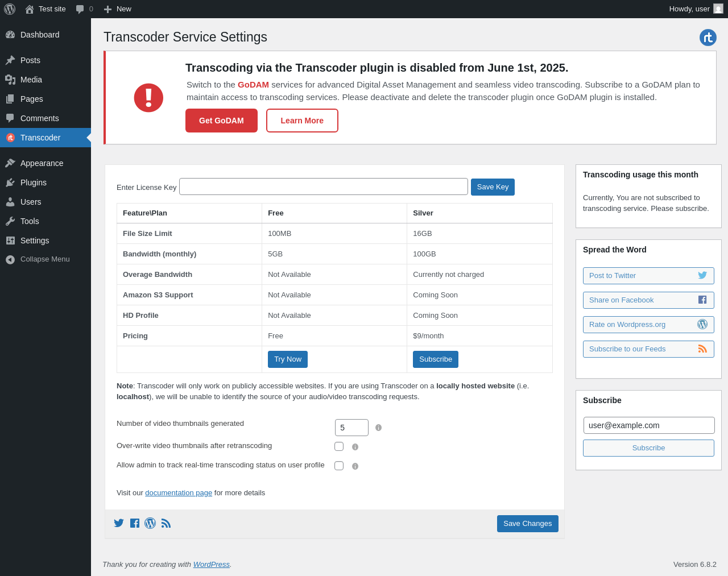
Task: Click the Settings sliders icon
Action: click(10, 241)
